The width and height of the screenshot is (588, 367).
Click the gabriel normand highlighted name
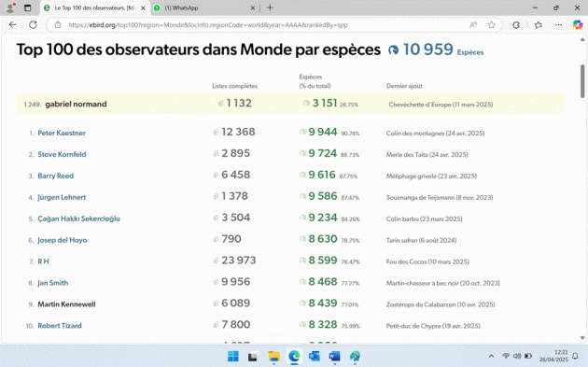pos(76,104)
